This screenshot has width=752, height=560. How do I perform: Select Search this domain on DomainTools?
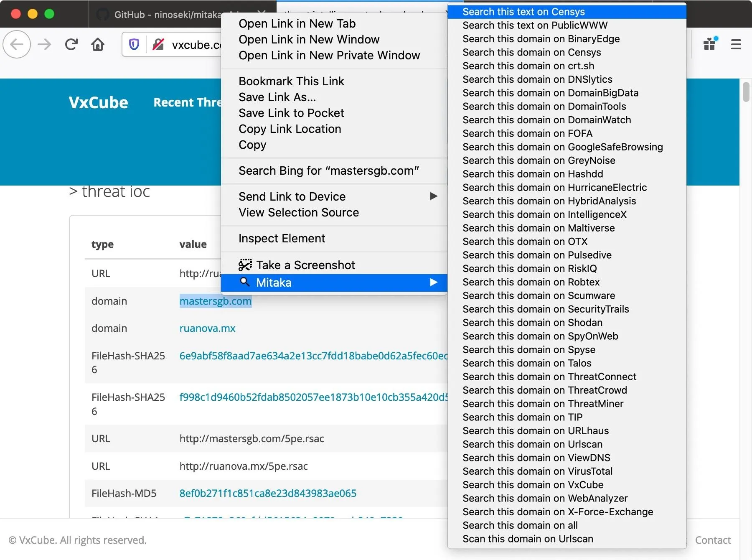point(567,107)
